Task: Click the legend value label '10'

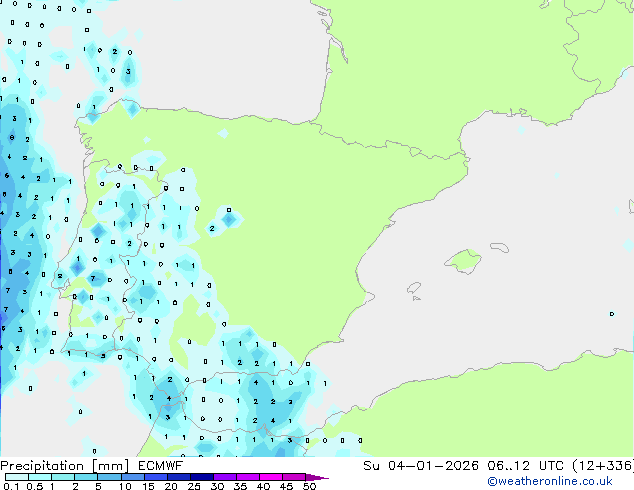Action: point(125,486)
